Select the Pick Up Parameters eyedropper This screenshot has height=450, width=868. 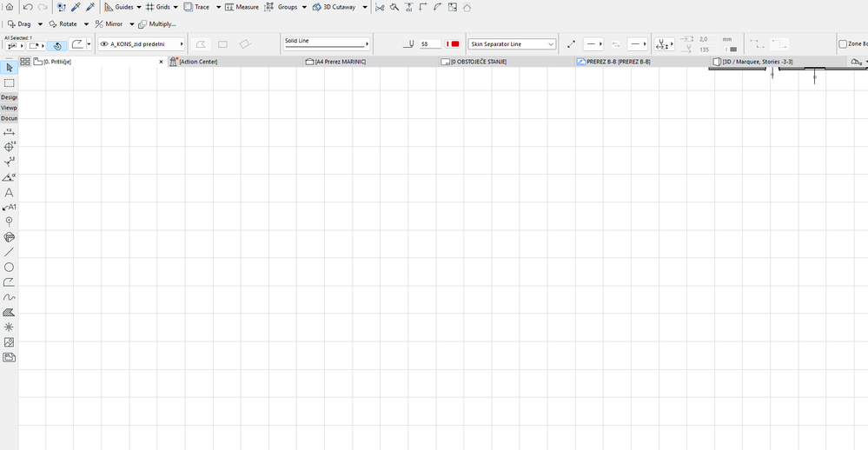pos(76,7)
